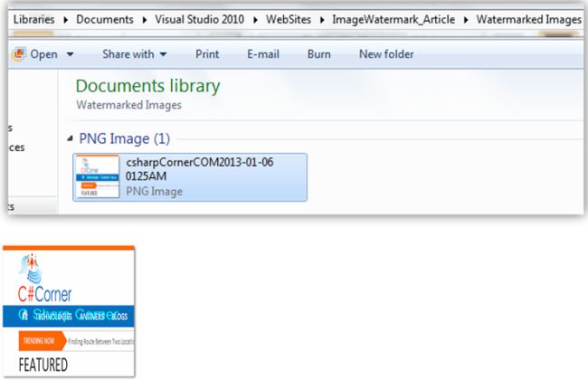Click the Open toolbar icon
Viewport: 588px width, 380px height.
click(19, 54)
